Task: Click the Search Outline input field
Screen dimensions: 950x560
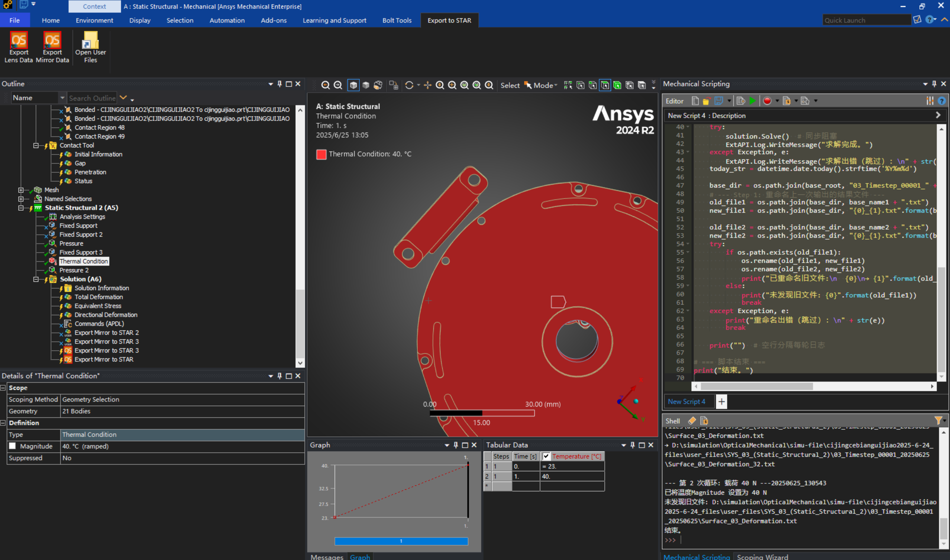Action: [x=92, y=98]
